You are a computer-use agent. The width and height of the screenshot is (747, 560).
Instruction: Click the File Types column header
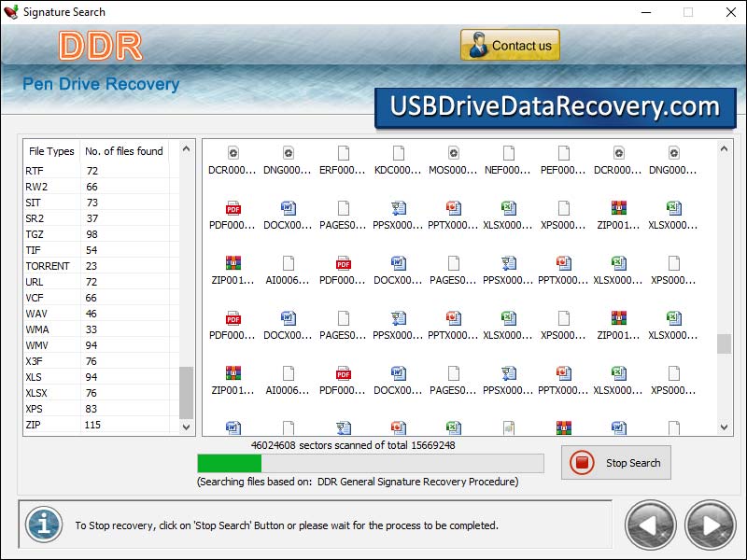(x=51, y=151)
